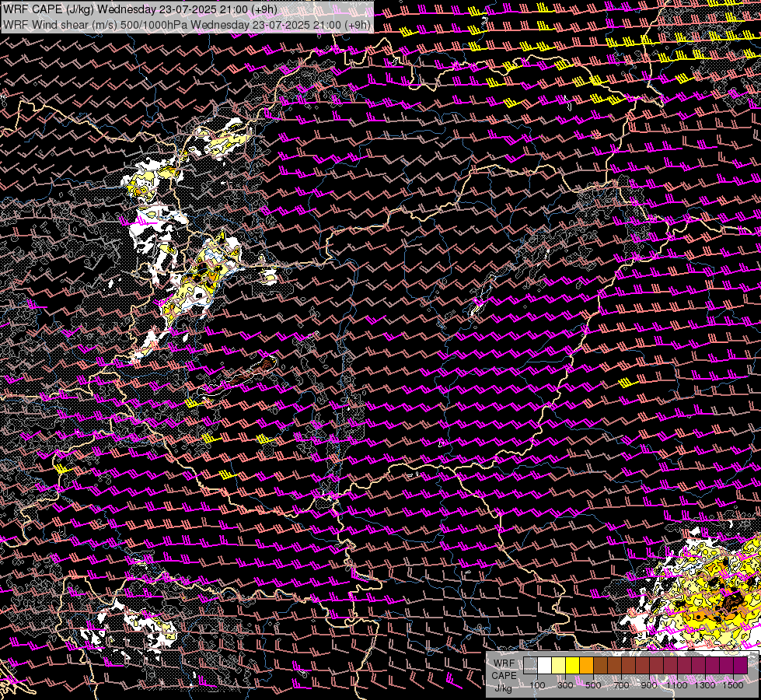The width and height of the screenshot is (761, 700).
Task: Click the purple last CAPE legend swatch
Action: [741, 666]
